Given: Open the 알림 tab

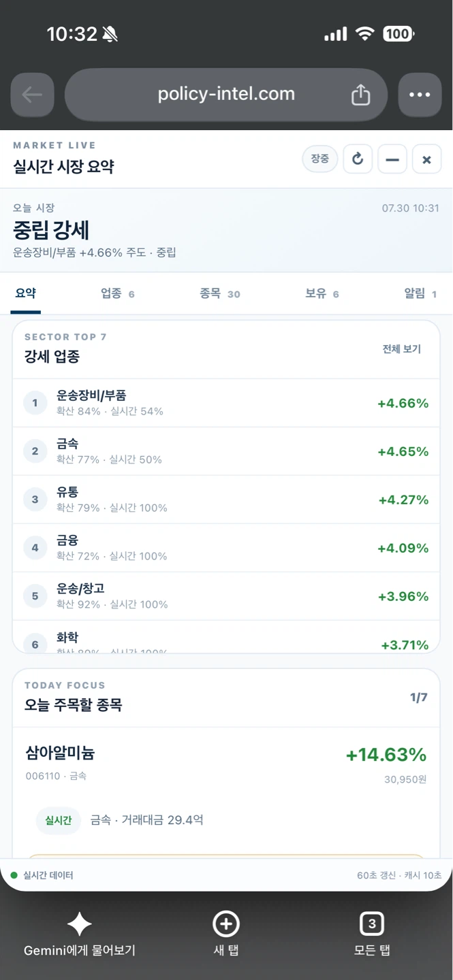Looking at the screenshot, I should [420, 294].
